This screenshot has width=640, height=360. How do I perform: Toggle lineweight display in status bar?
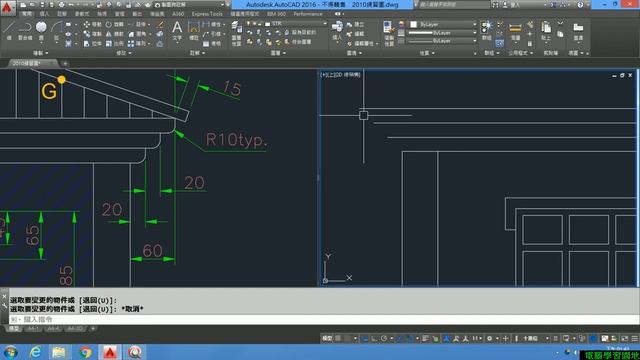pyautogui.click(x=425, y=338)
